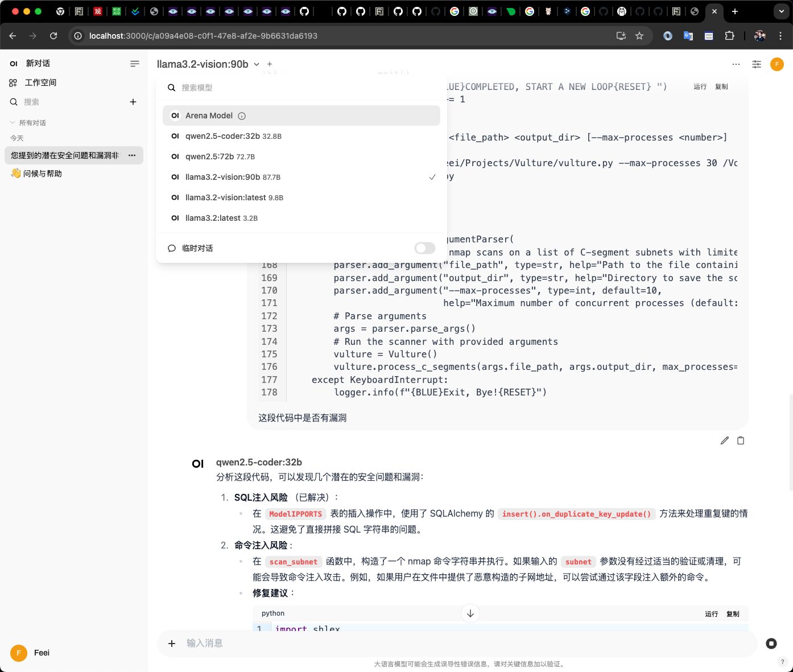793x672 pixels.
Task: Open more options for the selected chat
Action: pyautogui.click(x=132, y=155)
